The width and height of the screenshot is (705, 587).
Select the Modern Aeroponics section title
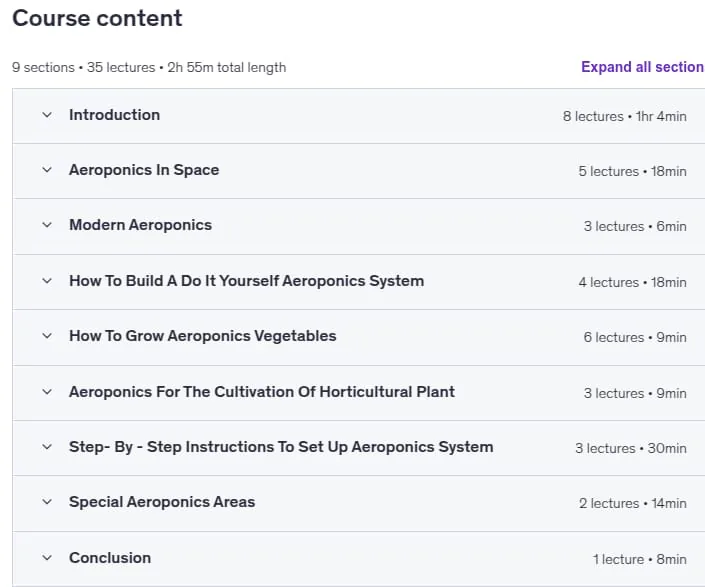(x=140, y=225)
